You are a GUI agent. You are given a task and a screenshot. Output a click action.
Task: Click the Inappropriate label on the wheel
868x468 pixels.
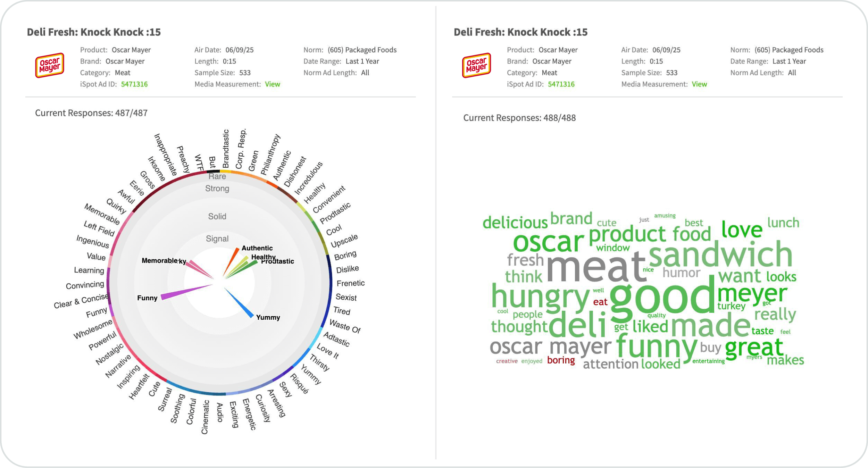pyautogui.click(x=166, y=154)
